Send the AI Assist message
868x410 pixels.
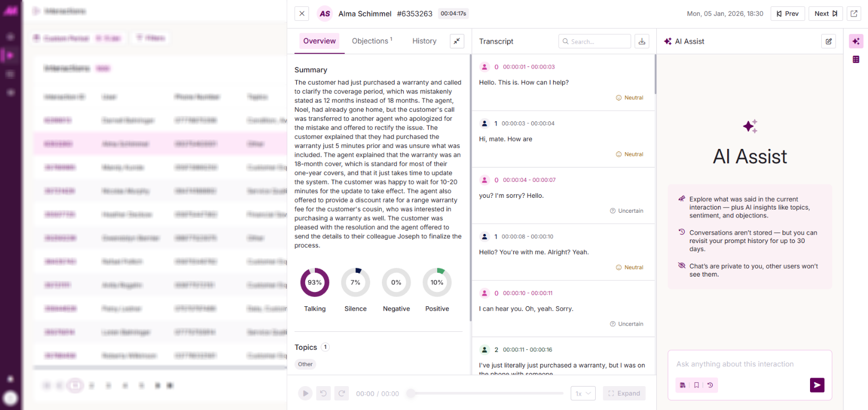click(817, 385)
